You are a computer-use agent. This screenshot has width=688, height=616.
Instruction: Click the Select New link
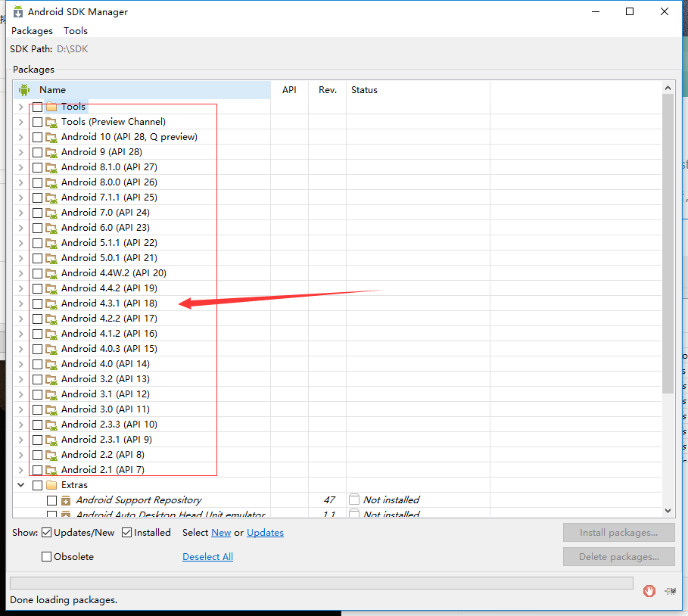point(221,533)
